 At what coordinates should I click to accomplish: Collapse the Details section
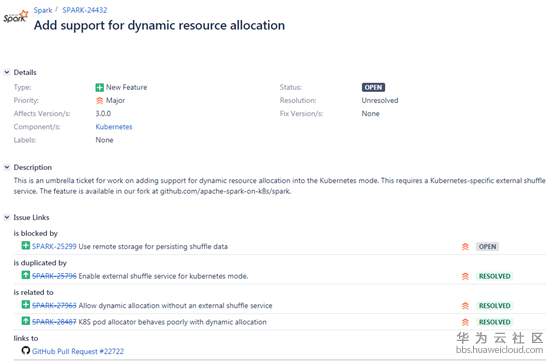click(x=7, y=72)
